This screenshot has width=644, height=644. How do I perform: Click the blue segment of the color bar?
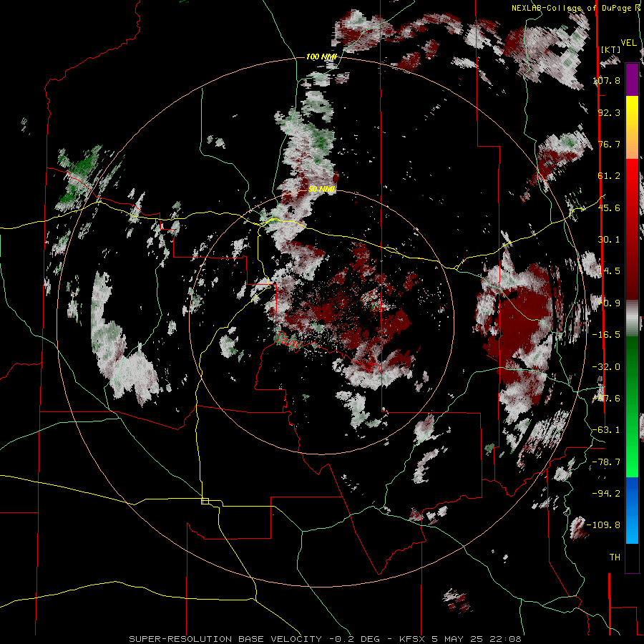[x=632, y=510]
